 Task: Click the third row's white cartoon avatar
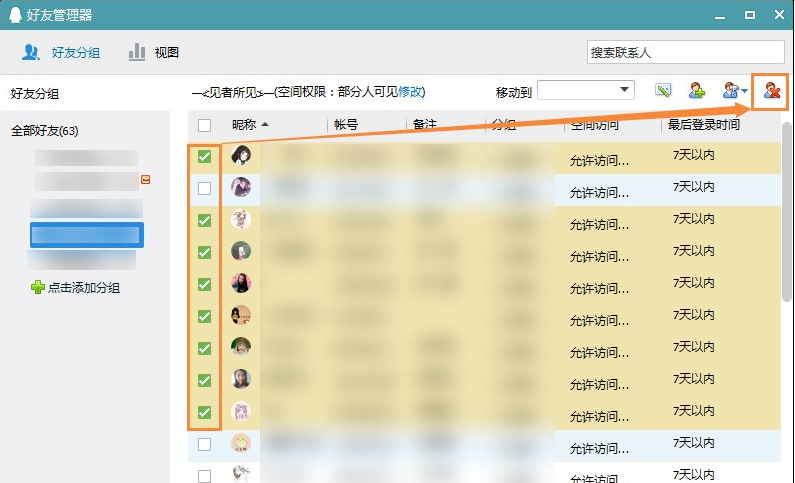point(241,219)
